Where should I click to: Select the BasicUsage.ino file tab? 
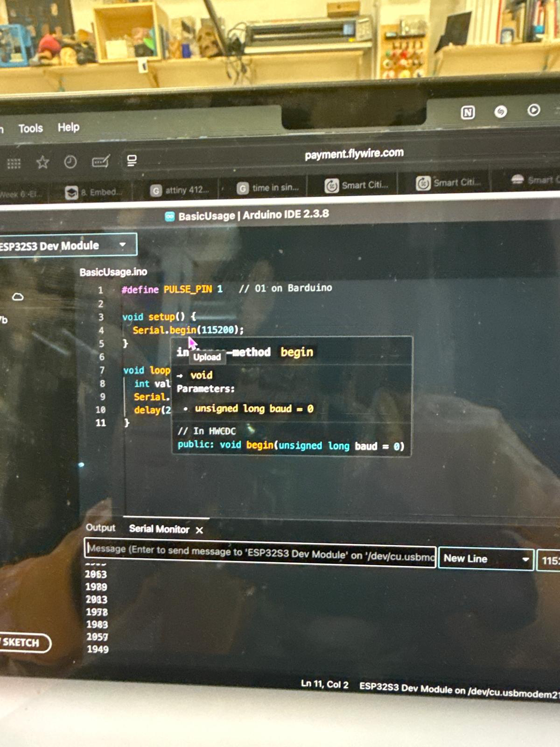(x=113, y=272)
